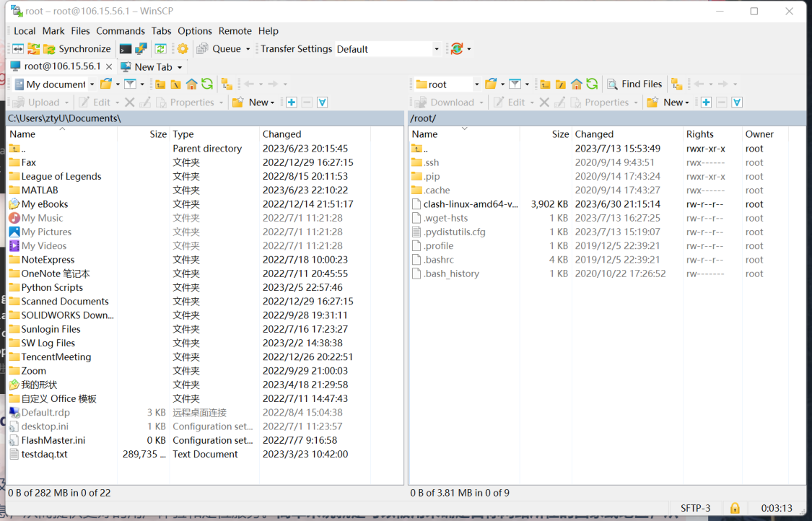Click local panel Select All icon

point(322,102)
